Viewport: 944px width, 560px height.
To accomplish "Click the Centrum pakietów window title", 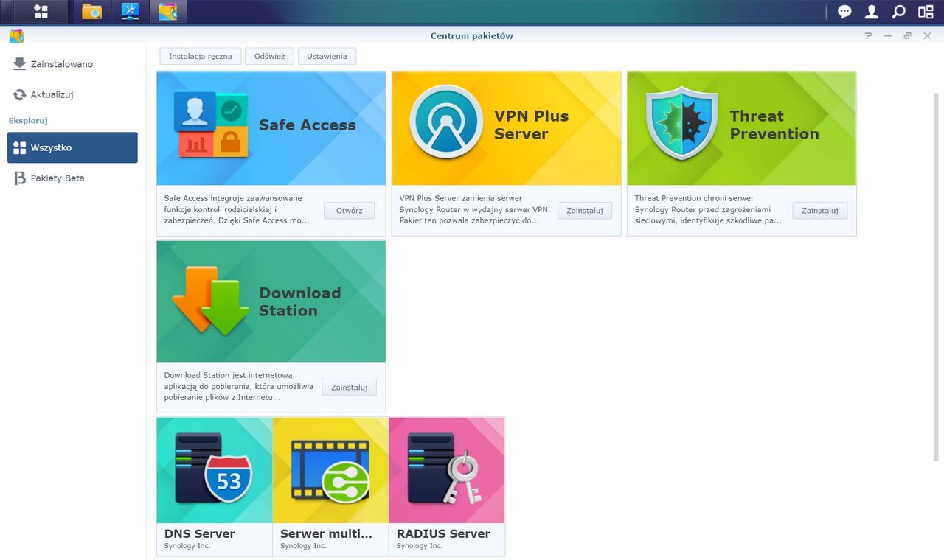I will point(472,35).
